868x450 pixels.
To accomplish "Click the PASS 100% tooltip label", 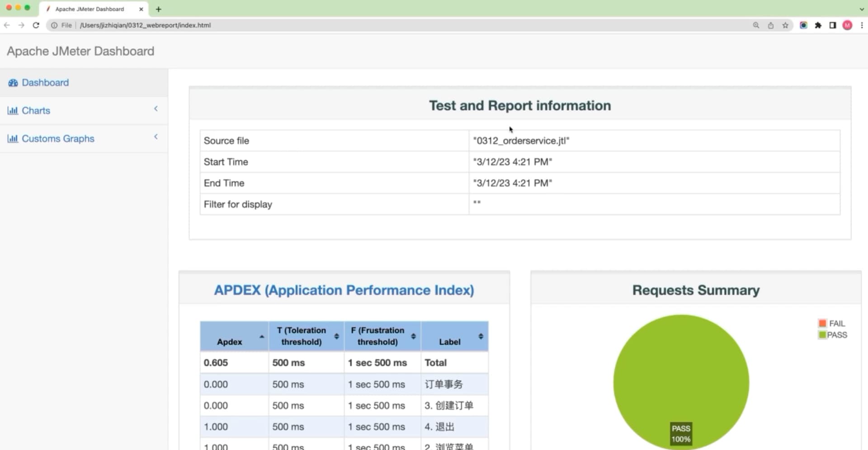I will (681, 434).
